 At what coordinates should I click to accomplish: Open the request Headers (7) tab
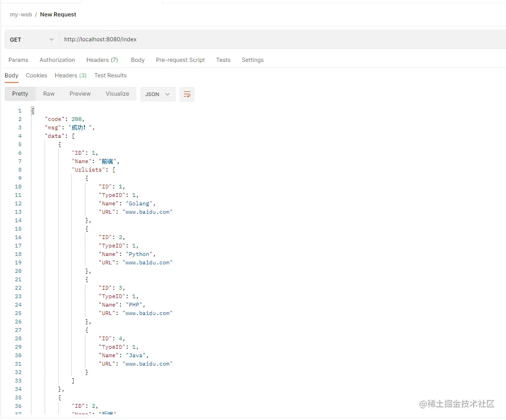102,60
